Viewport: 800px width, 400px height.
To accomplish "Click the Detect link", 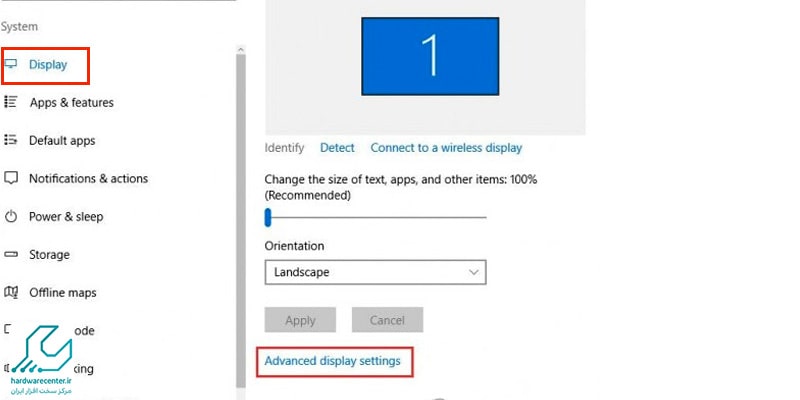I will click(x=337, y=148).
